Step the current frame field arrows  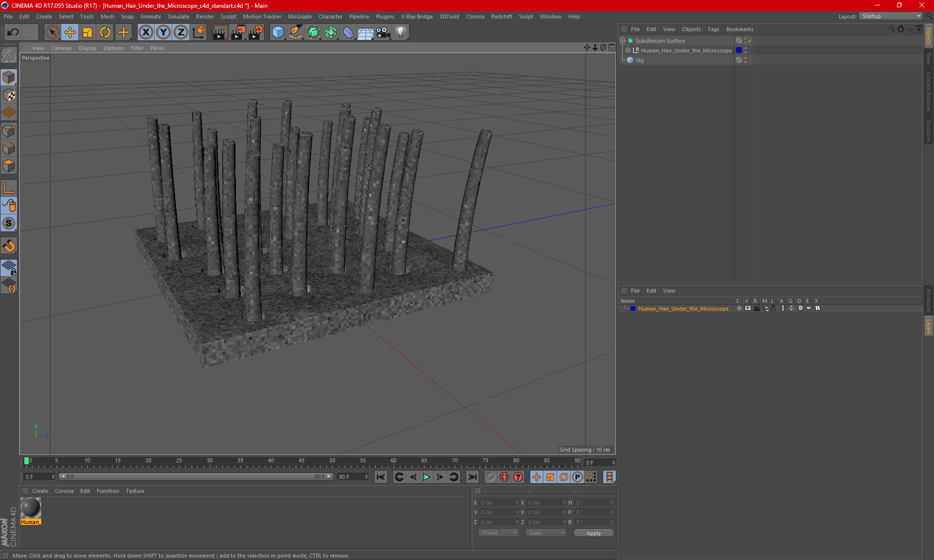(x=613, y=463)
